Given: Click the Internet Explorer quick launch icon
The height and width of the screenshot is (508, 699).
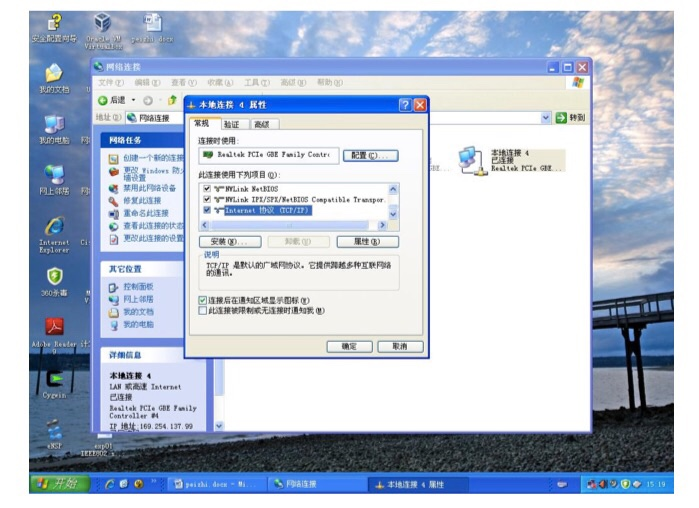Looking at the screenshot, I should [109, 483].
